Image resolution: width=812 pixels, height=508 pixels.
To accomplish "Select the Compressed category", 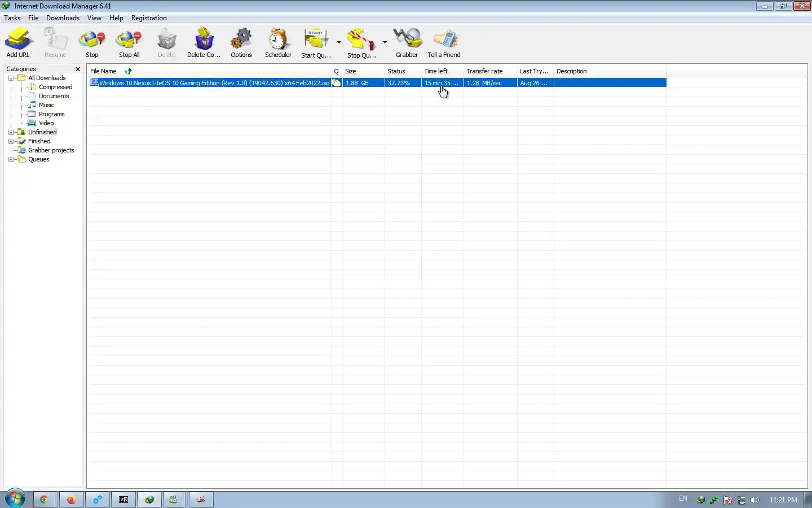I will click(x=55, y=87).
